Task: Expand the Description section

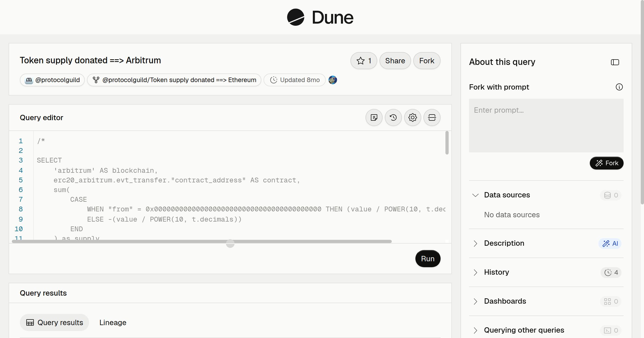Action: click(x=475, y=243)
